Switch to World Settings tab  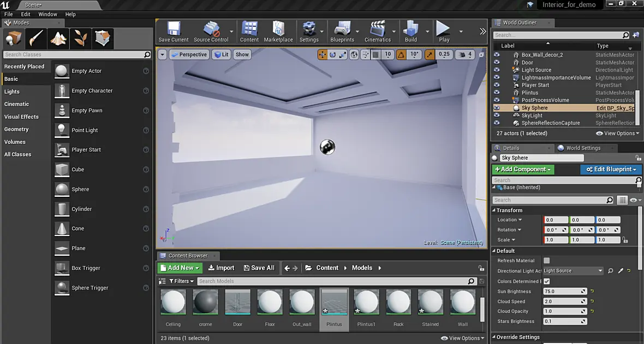click(x=583, y=148)
